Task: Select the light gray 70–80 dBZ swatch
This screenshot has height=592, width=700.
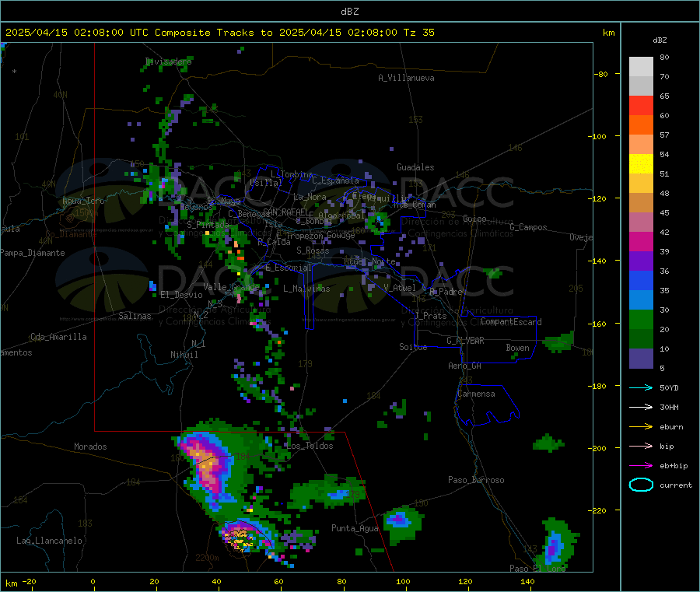Action: tap(641, 67)
